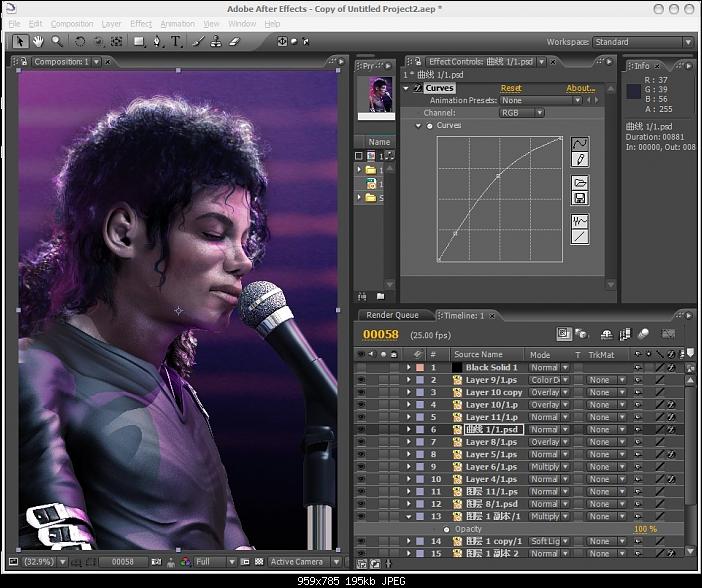Select the Clone Stamp tool
This screenshot has height=588, width=702.
pyautogui.click(x=216, y=42)
